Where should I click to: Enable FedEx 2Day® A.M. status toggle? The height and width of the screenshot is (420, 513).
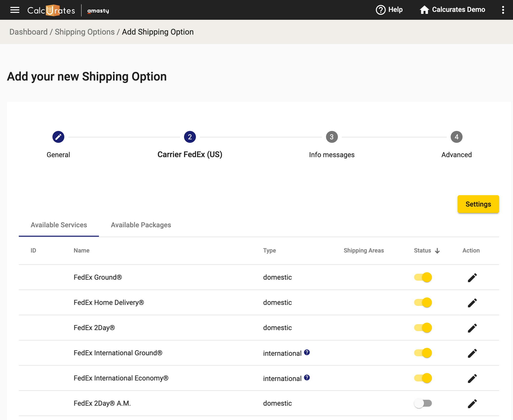pyautogui.click(x=423, y=403)
